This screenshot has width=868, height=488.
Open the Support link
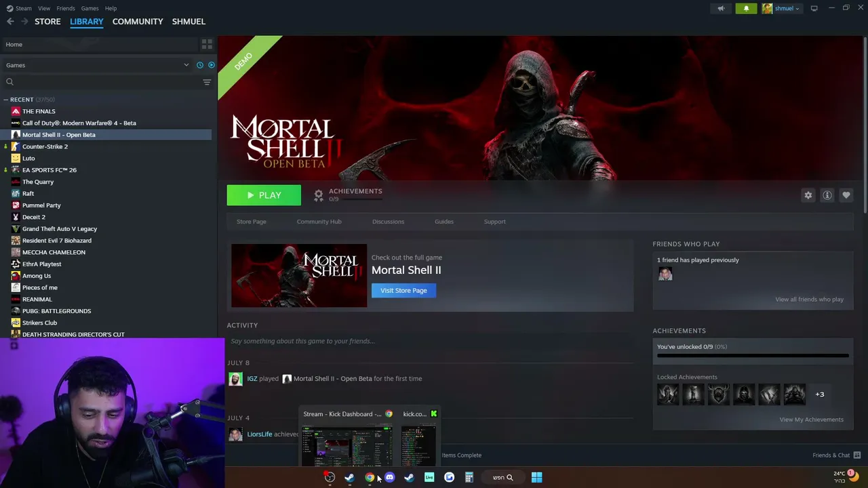pyautogui.click(x=494, y=222)
